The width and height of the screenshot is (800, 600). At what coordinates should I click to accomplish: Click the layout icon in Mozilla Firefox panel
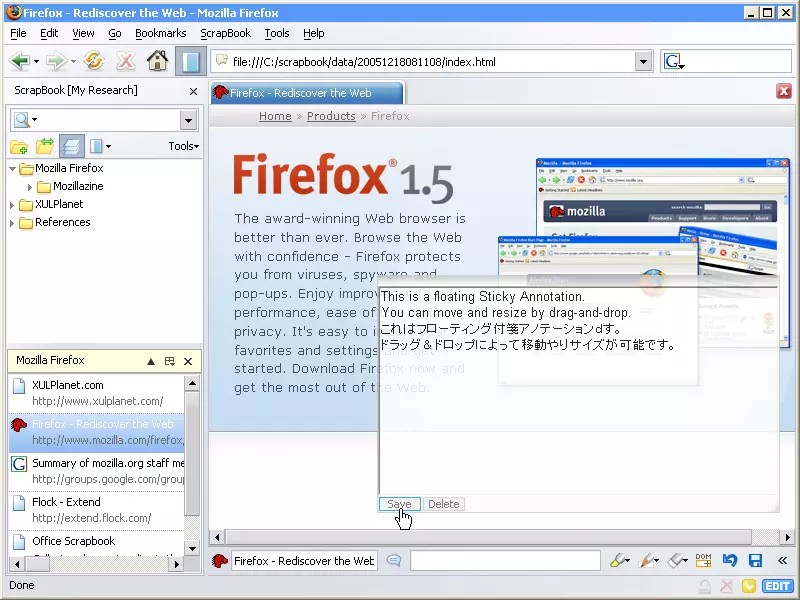tap(169, 361)
